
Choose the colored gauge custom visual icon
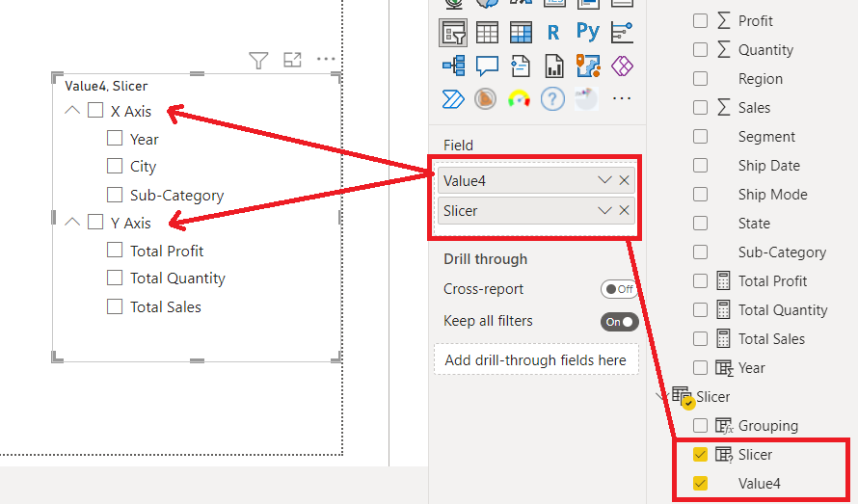(x=519, y=99)
